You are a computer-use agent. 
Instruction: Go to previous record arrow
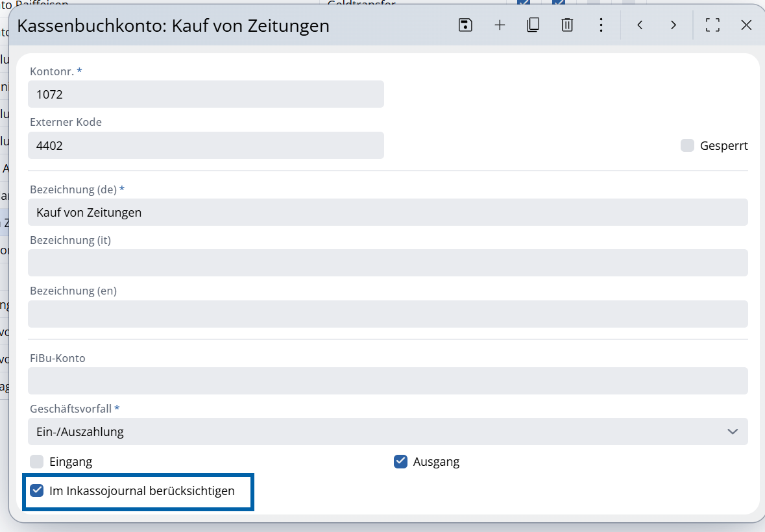point(640,25)
